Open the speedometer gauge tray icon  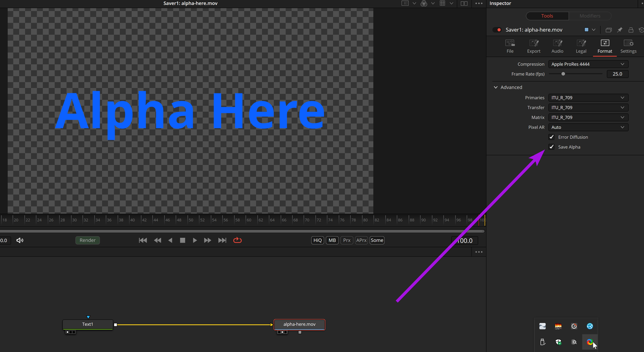pos(574,326)
